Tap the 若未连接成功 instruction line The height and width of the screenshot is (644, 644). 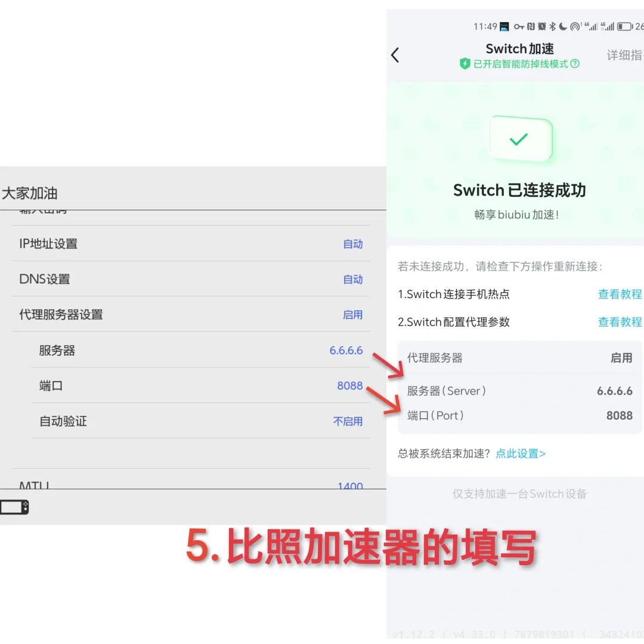pyautogui.click(x=500, y=267)
